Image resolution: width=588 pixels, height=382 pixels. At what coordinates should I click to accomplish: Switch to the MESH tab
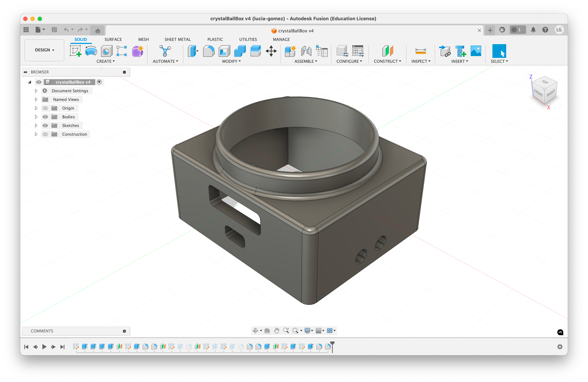point(144,39)
